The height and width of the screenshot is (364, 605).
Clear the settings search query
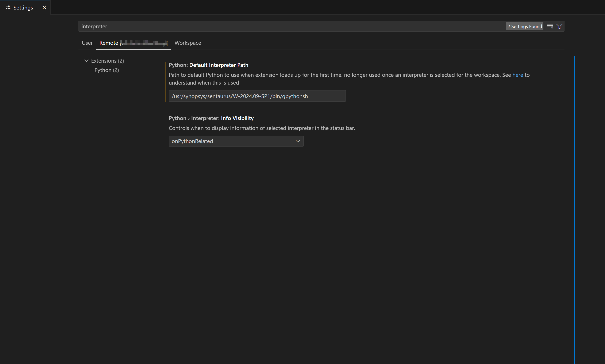coord(550,26)
